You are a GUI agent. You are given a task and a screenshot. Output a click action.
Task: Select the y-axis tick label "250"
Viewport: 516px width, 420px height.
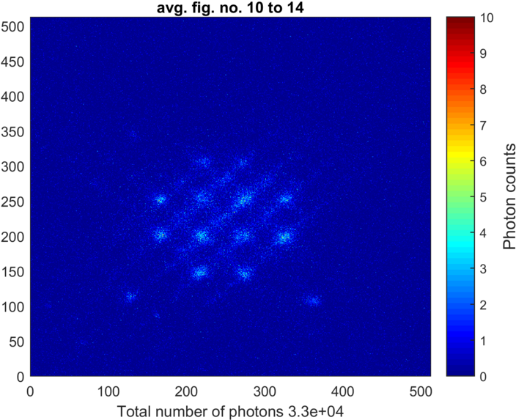[15, 202]
